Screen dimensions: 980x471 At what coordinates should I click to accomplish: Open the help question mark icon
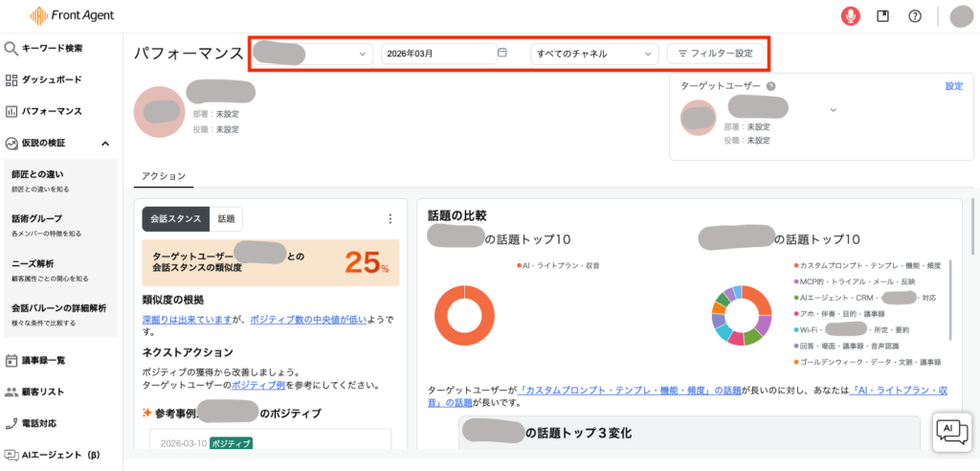(915, 16)
